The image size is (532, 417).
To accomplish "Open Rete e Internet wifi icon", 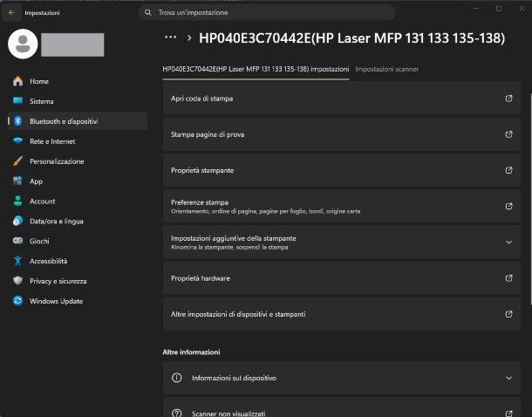I will [17, 140].
